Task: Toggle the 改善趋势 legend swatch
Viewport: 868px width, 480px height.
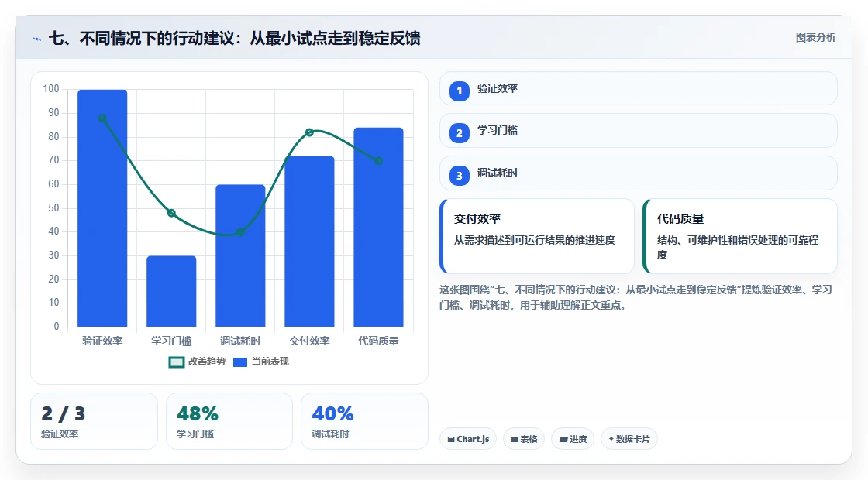Action: [x=176, y=362]
